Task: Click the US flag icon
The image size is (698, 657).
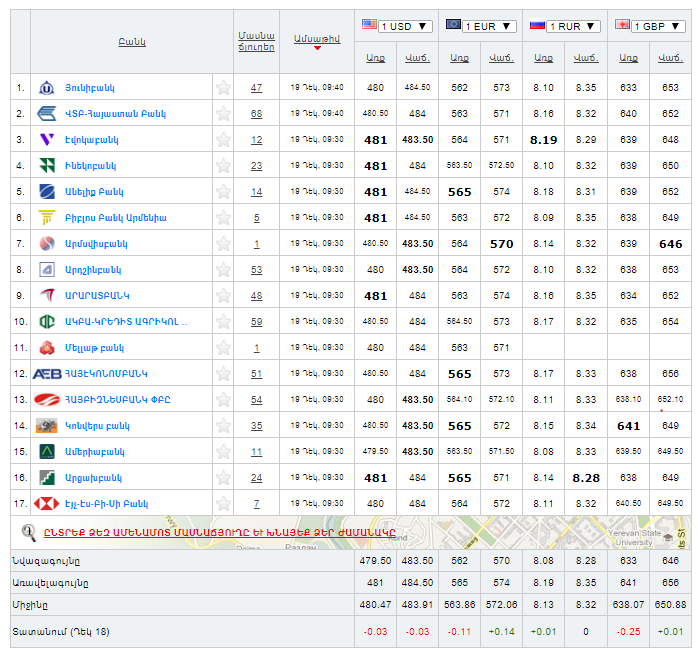Action: (x=369, y=24)
